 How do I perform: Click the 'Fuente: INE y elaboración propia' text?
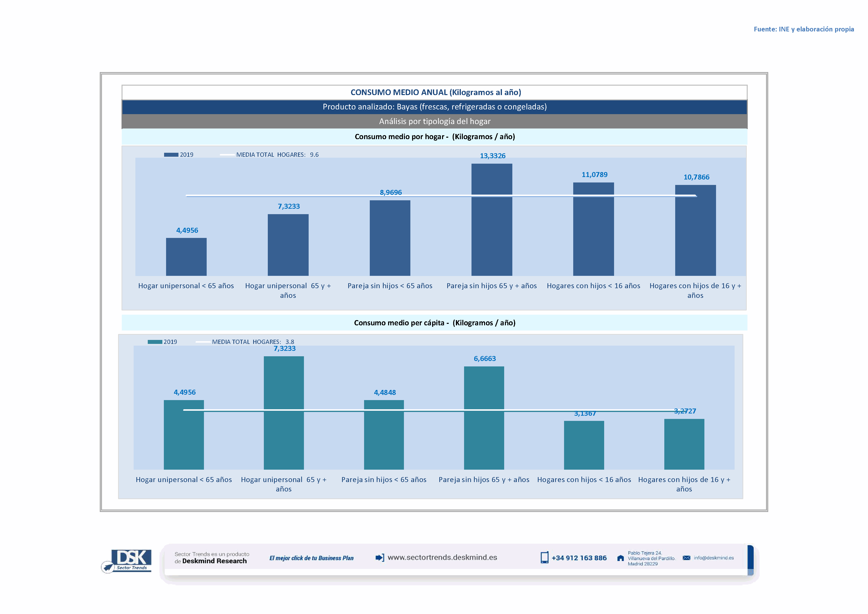pos(804,29)
